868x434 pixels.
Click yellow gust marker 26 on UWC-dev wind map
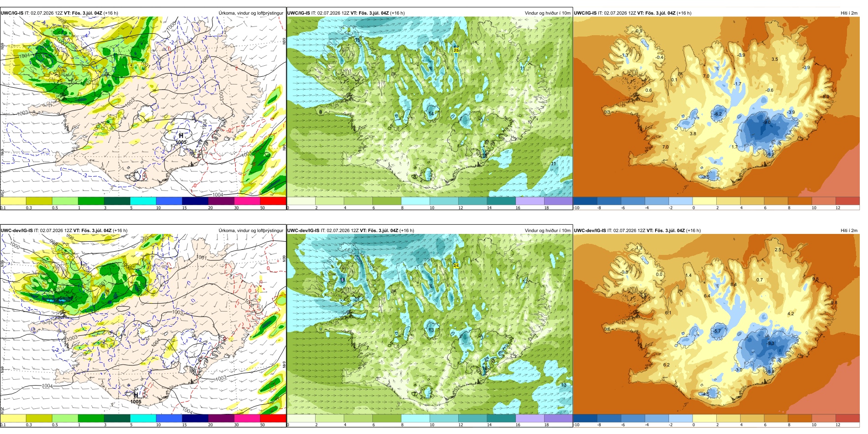[x=456, y=265]
